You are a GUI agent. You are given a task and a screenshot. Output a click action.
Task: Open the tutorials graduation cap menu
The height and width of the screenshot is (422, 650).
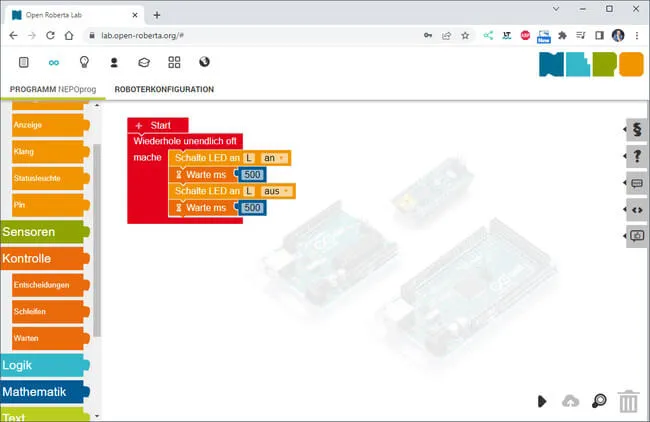click(144, 63)
